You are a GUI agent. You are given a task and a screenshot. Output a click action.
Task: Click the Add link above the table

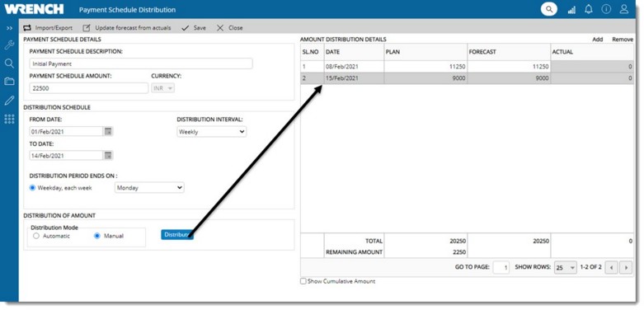598,40
